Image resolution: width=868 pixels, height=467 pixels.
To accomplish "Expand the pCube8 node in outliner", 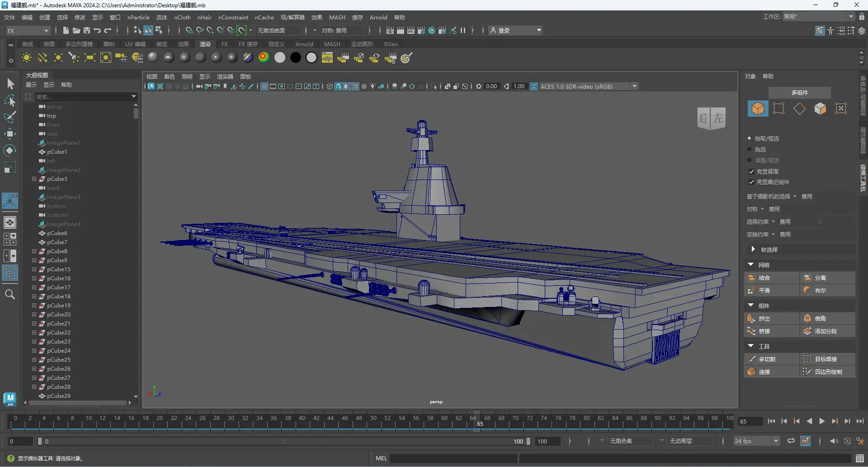I will tap(34, 251).
